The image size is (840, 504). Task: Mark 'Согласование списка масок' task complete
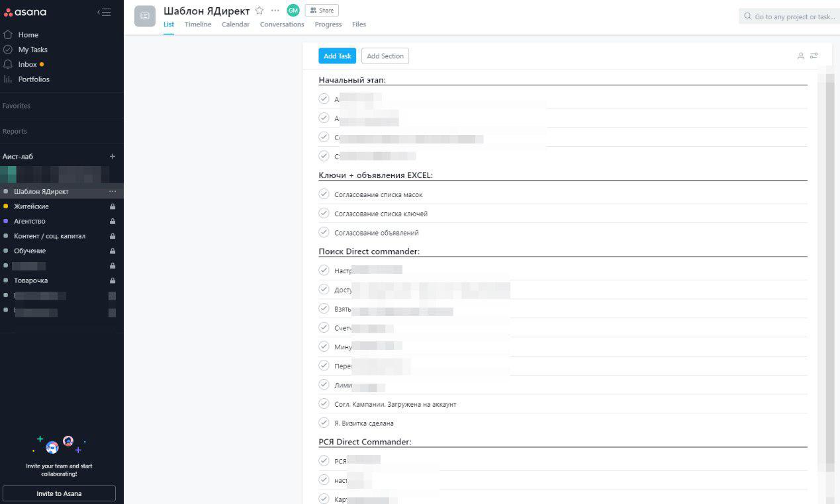324,194
